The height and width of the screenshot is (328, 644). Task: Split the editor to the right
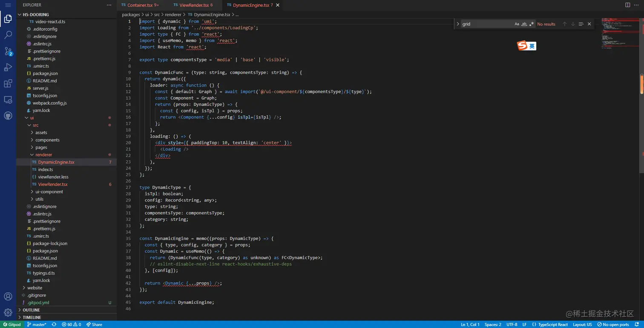tap(627, 5)
